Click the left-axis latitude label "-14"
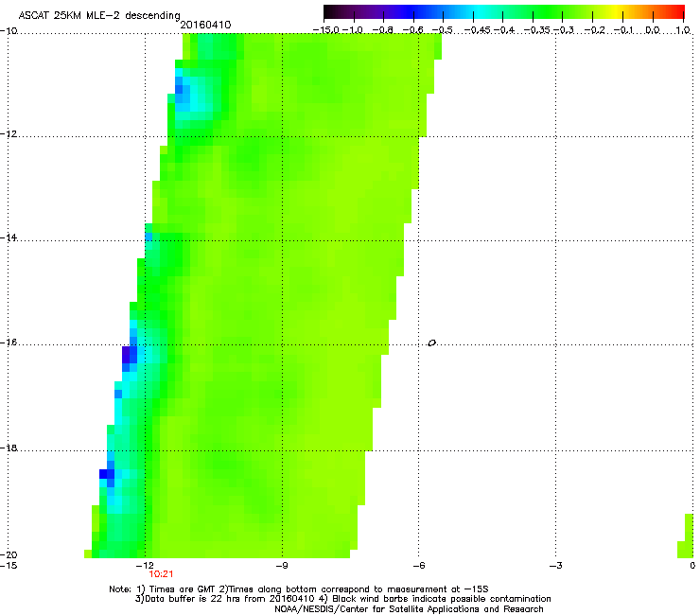The image size is (700, 615). [x=9, y=237]
